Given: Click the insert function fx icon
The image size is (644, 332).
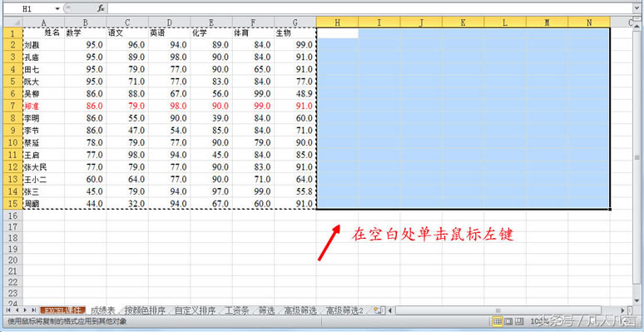Looking at the screenshot, I should (x=101, y=8).
